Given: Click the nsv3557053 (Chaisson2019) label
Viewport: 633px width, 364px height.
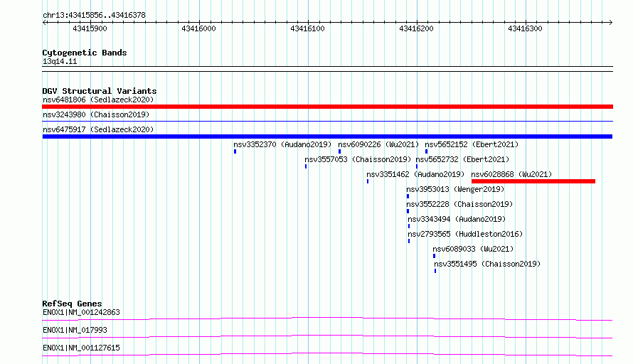Looking at the screenshot, I should (x=358, y=159).
